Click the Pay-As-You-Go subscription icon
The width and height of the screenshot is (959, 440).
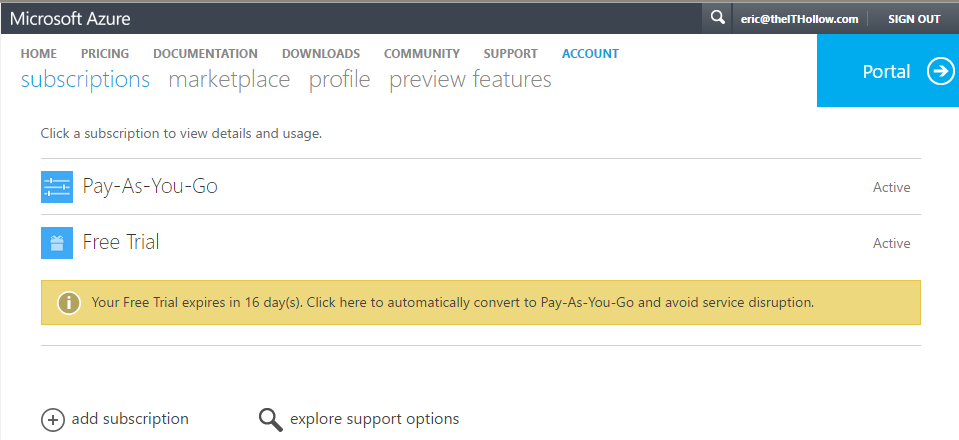pyautogui.click(x=57, y=187)
